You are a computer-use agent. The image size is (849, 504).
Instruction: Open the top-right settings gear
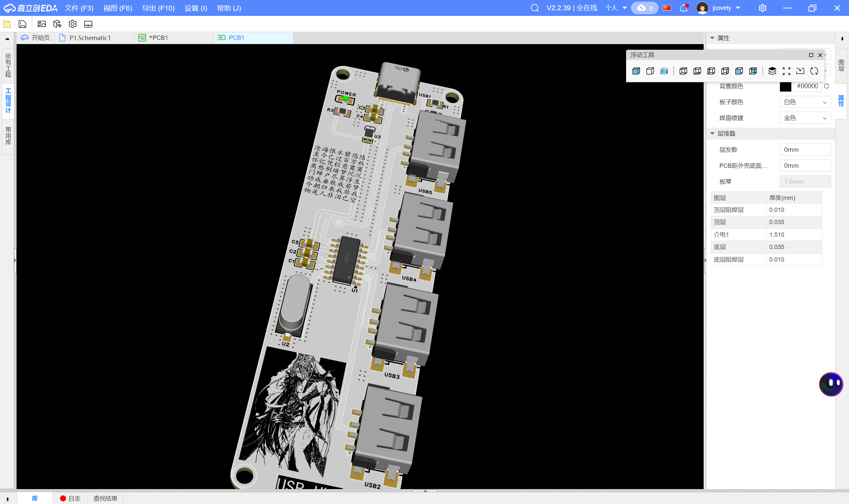click(x=763, y=8)
